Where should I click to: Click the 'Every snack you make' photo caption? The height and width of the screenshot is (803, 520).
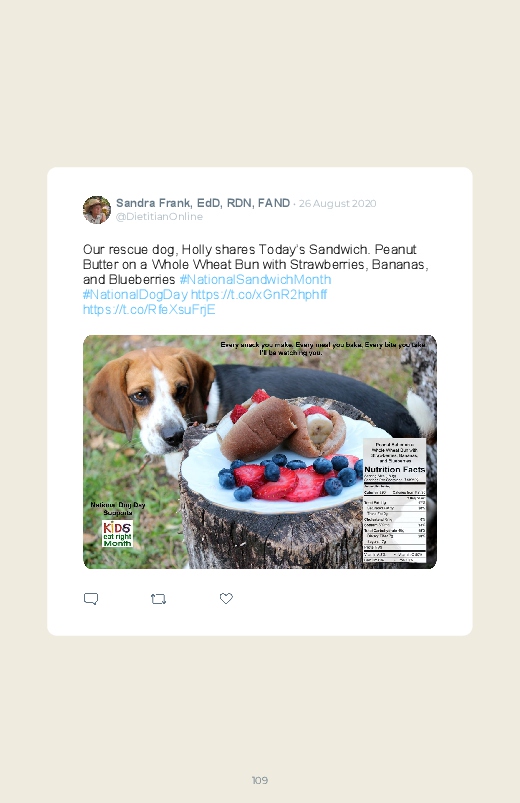pos(323,348)
